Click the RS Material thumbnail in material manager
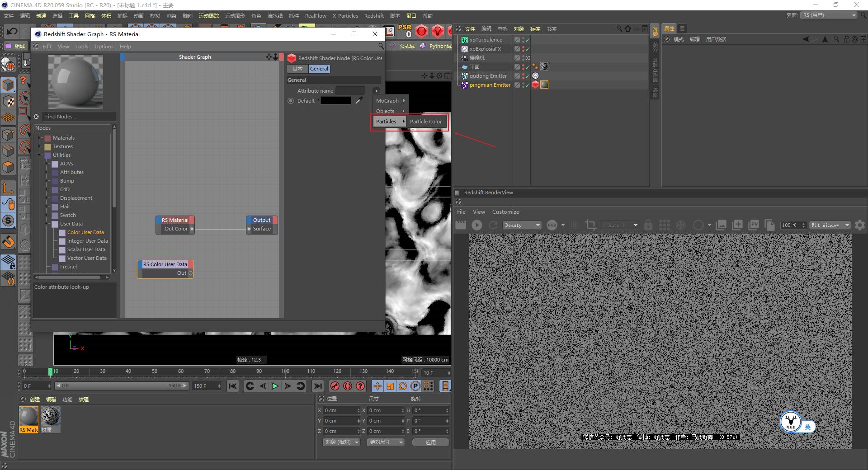Viewport: 868px width, 470px height. coord(28,417)
